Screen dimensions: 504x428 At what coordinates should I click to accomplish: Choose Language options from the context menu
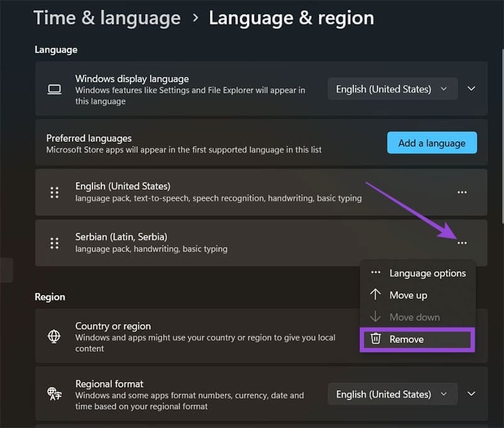pos(427,273)
